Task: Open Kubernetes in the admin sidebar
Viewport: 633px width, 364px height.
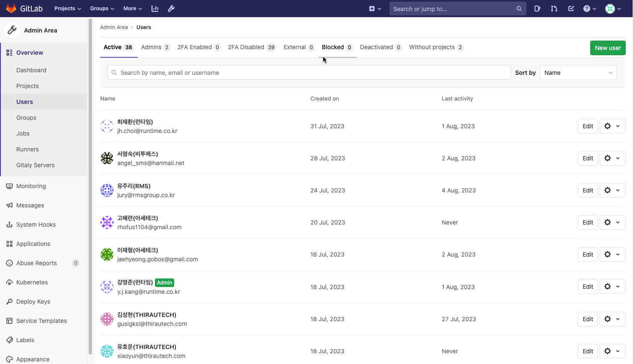Action: point(32,282)
